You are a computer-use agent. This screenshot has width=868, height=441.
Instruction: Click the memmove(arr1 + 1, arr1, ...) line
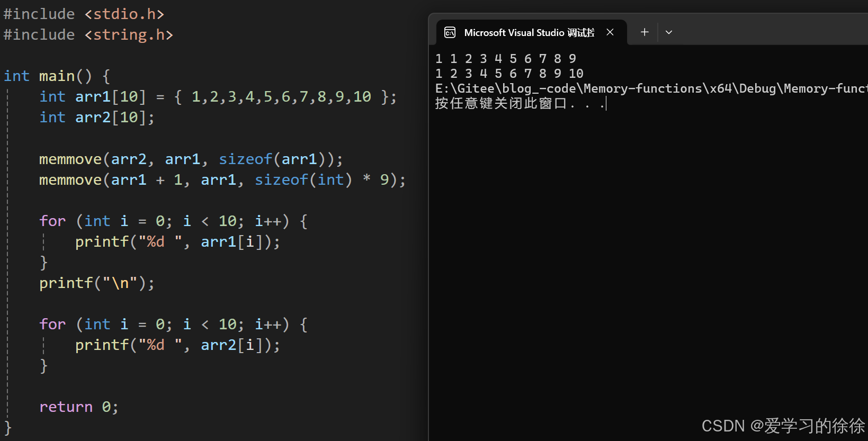coord(222,180)
